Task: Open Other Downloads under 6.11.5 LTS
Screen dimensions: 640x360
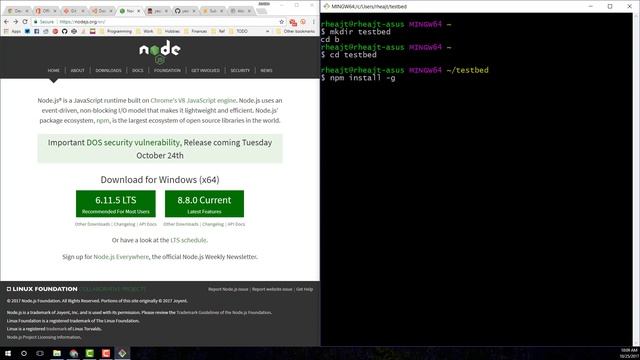Action: click(92, 224)
